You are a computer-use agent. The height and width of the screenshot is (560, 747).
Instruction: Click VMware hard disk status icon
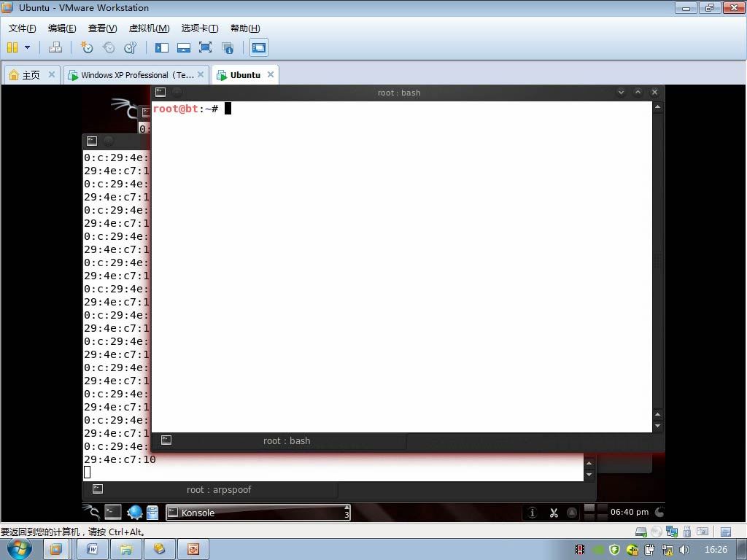(640, 532)
